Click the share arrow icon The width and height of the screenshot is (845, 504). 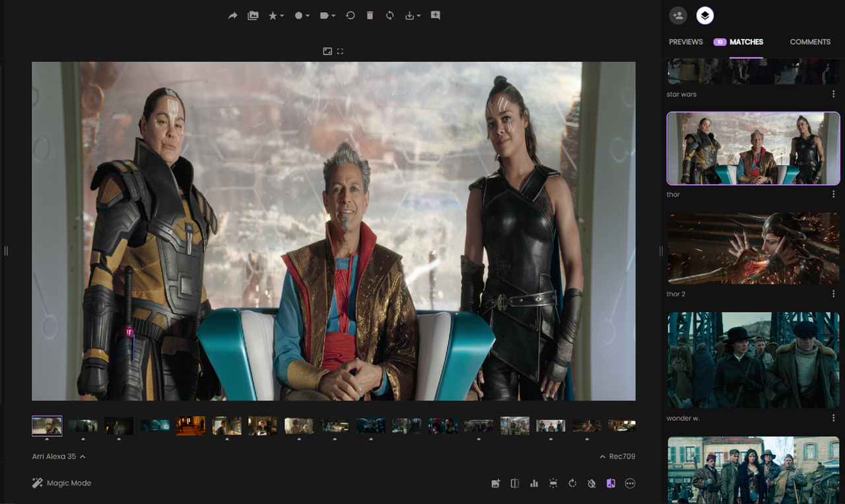pyautogui.click(x=232, y=15)
